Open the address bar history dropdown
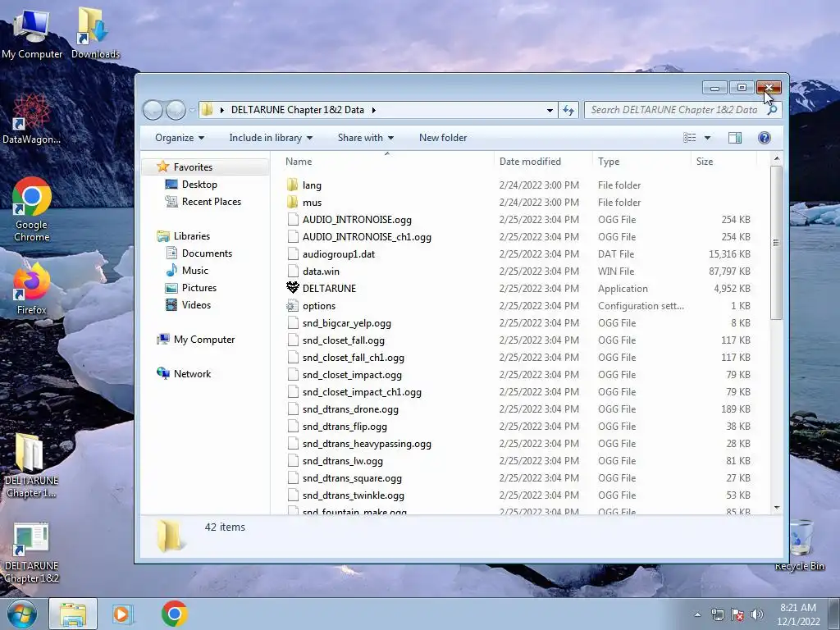The width and height of the screenshot is (840, 630). pos(550,110)
